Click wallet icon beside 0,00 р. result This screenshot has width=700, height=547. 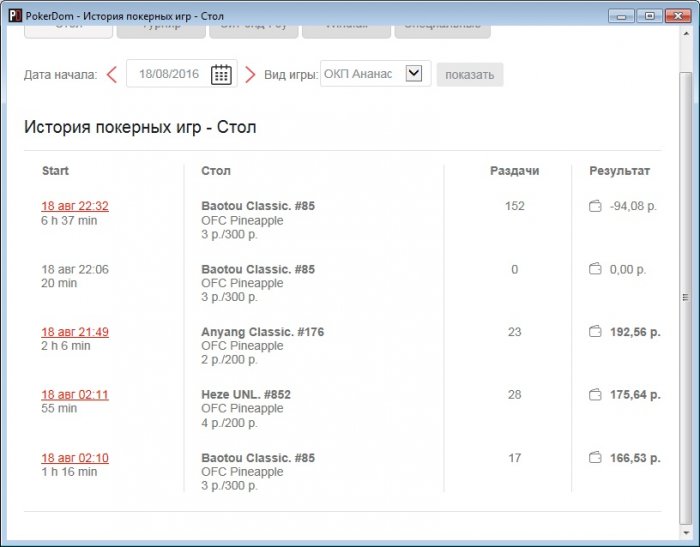pyautogui.click(x=594, y=269)
